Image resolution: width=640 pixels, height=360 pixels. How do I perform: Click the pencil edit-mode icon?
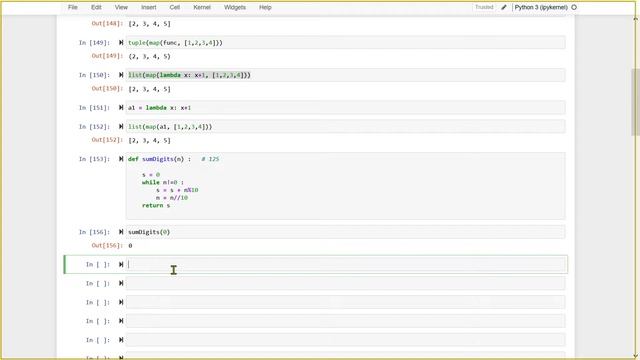click(x=504, y=7)
